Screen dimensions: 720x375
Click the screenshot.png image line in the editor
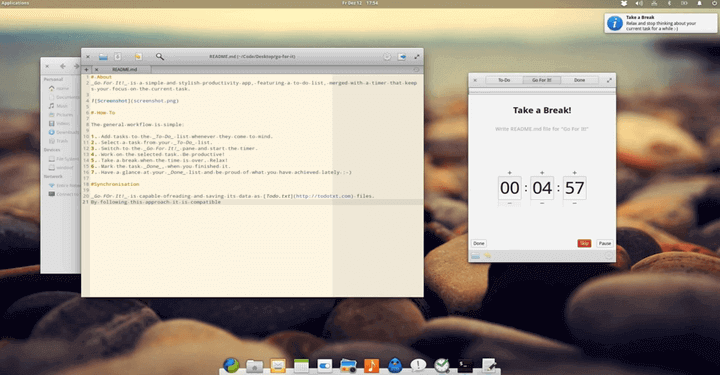coord(135,101)
